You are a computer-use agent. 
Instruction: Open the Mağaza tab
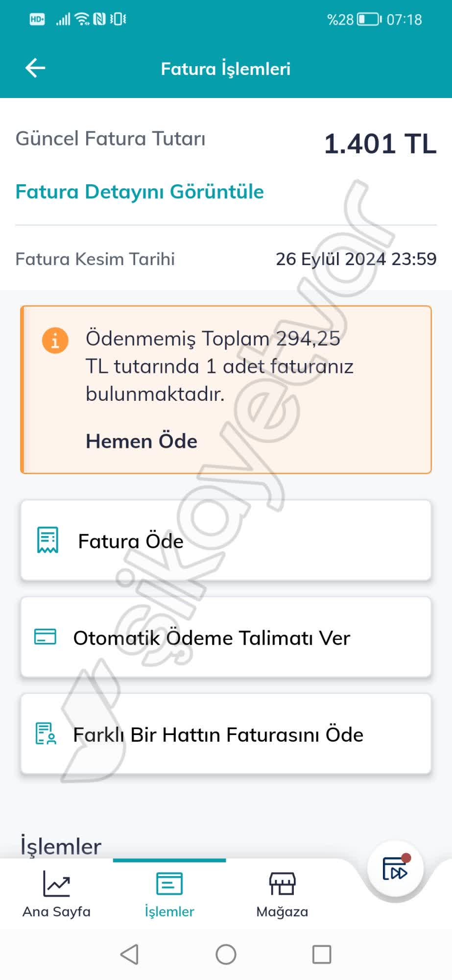(x=282, y=894)
